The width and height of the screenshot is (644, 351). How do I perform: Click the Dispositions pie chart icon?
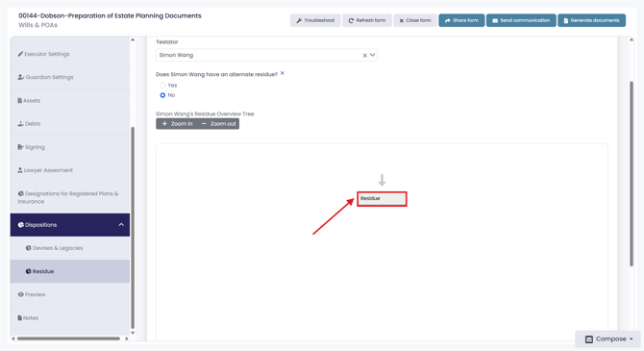point(20,225)
